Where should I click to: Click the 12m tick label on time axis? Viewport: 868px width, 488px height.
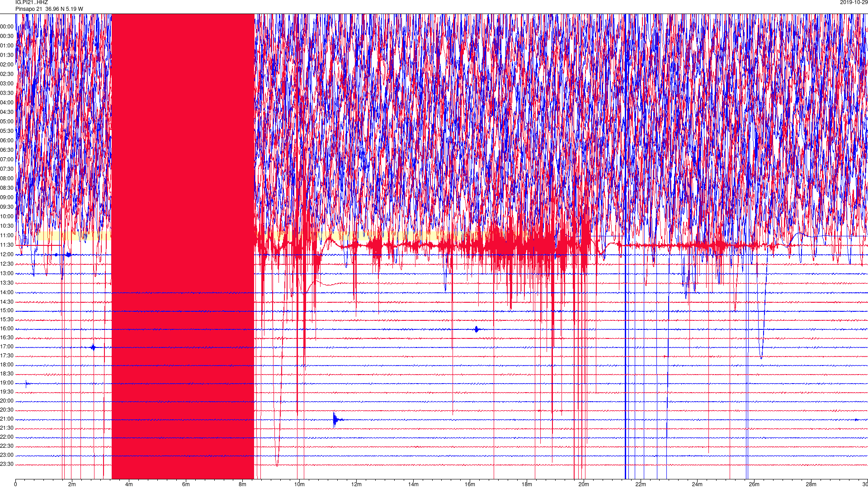coord(357,484)
